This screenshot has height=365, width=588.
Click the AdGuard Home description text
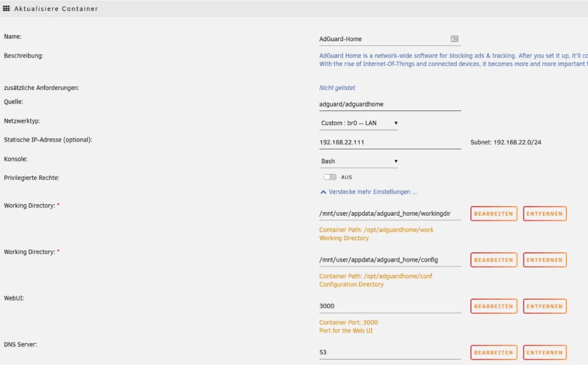[x=453, y=59]
